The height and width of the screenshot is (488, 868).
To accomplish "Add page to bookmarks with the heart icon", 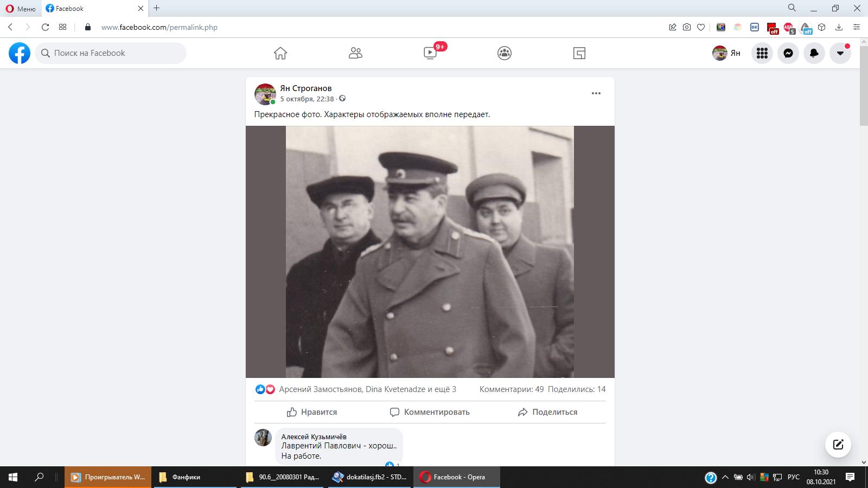I will (701, 27).
